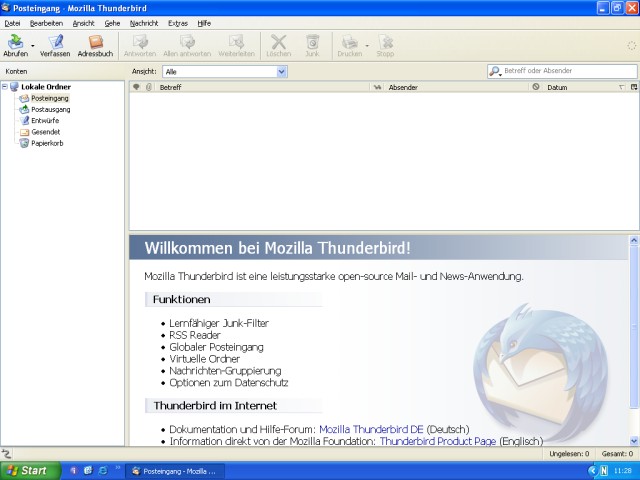Click the Antworten reply icon
The height and width of the screenshot is (480, 640).
pyautogui.click(x=140, y=45)
